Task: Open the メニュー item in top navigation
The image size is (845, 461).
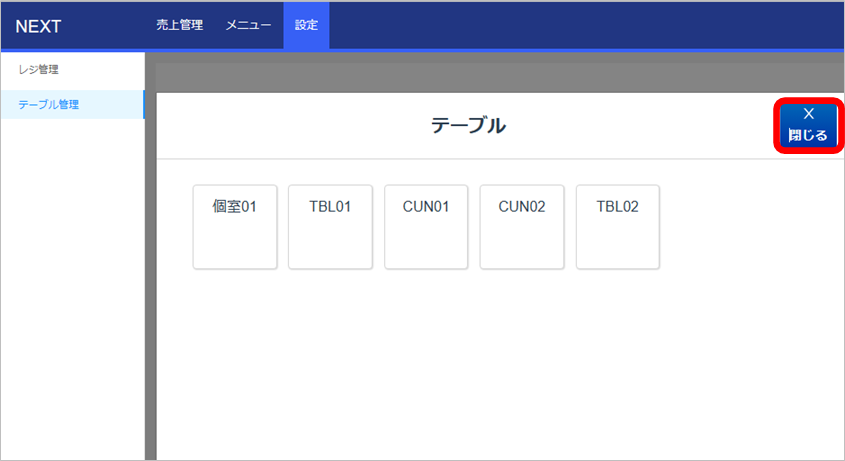Action: [248, 25]
